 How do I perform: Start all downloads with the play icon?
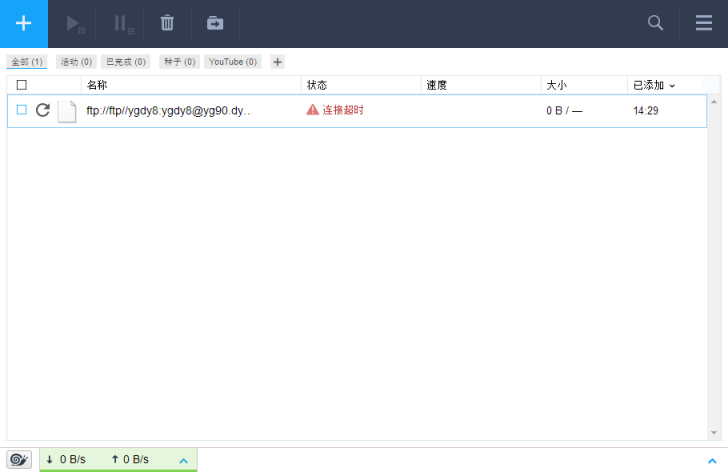coord(75,24)
